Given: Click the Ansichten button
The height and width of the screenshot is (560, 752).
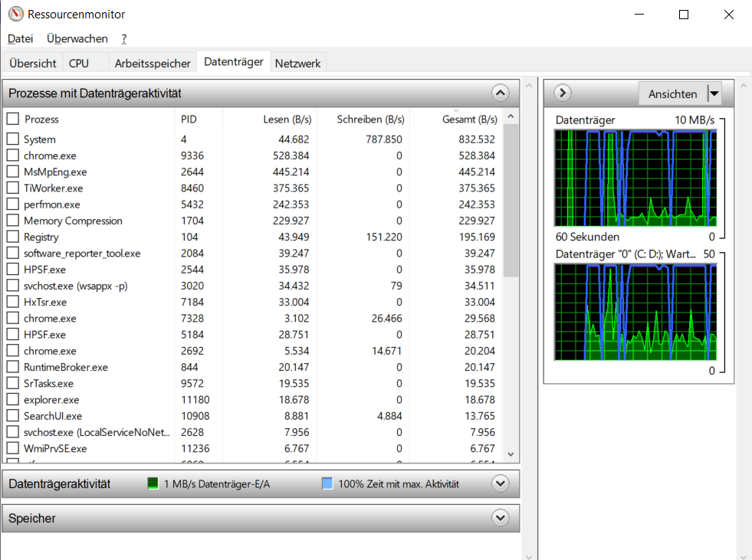Looking at the screenshot, I should pyautogui.click(x=673, y=94).
